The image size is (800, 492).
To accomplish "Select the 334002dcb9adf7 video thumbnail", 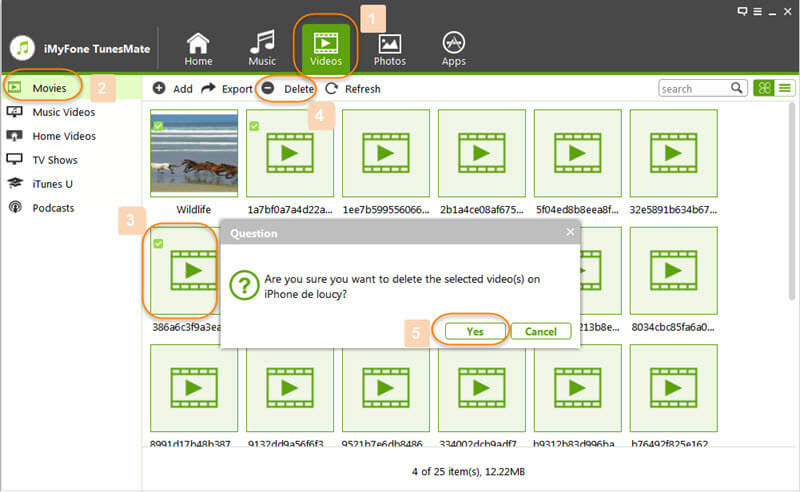I will [482, 389].
